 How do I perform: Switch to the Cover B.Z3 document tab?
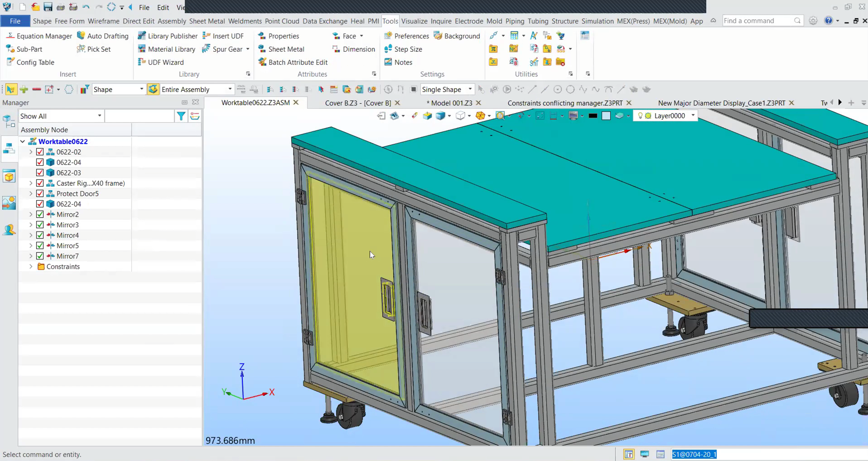pyautogui.click(x=357, y=103)
